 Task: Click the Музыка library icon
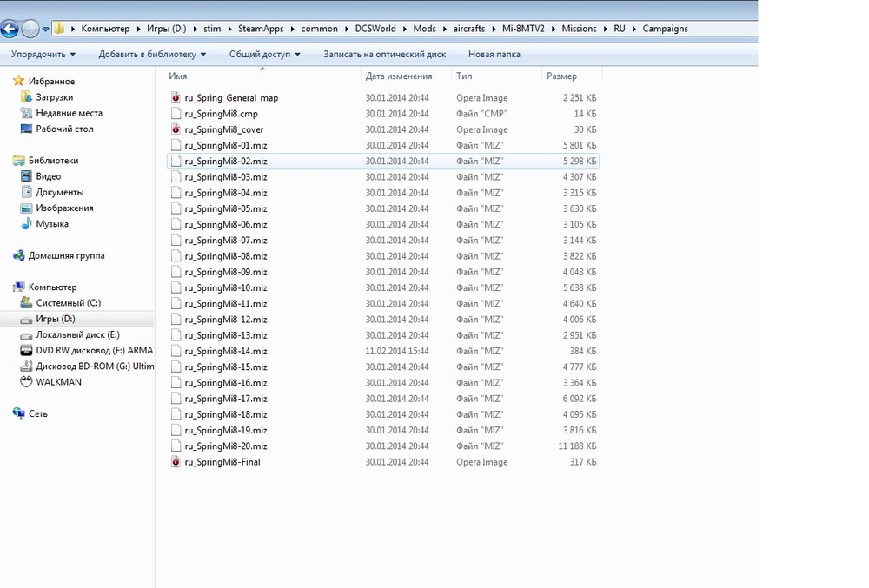click(26, 224)
